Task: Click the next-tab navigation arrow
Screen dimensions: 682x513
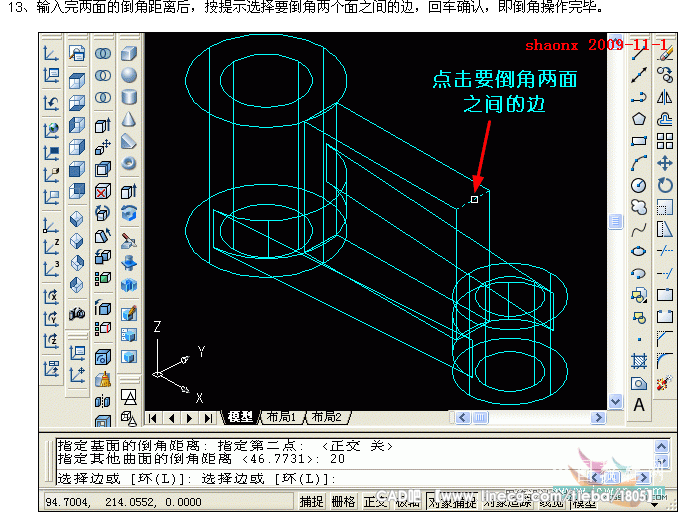Action: (x=190, y=418)
